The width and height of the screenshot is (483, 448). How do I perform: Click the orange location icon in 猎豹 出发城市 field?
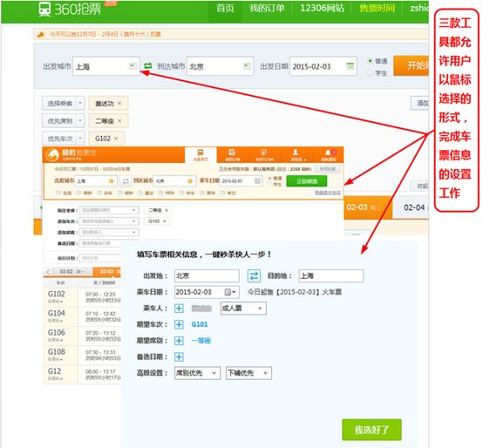pyautogui.click(x=112, y=181)
